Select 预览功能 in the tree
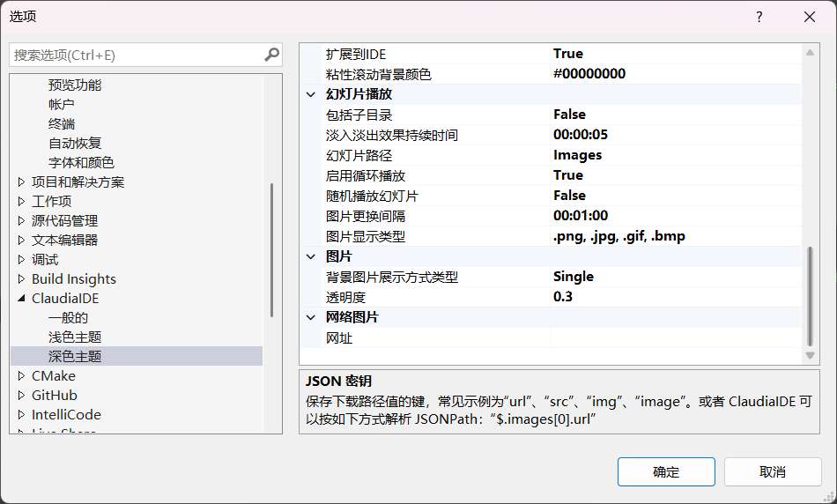 [x=75, y=85]
